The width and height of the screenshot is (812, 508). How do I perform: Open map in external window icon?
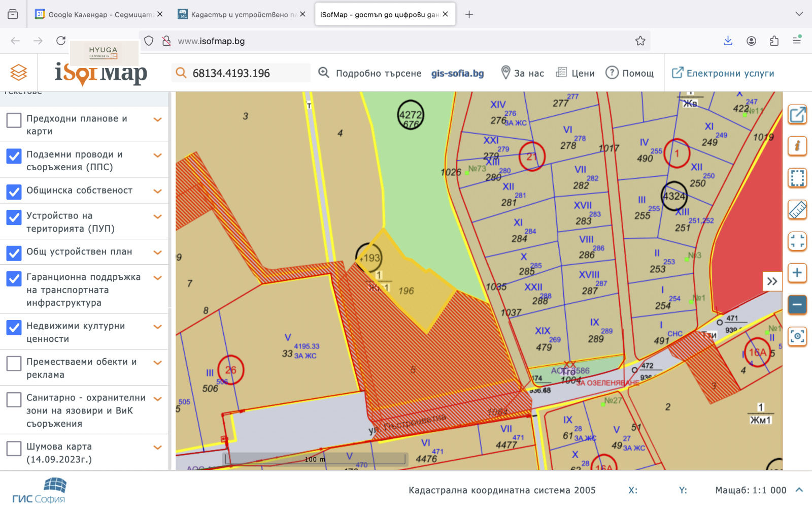(x=797, y=115)
